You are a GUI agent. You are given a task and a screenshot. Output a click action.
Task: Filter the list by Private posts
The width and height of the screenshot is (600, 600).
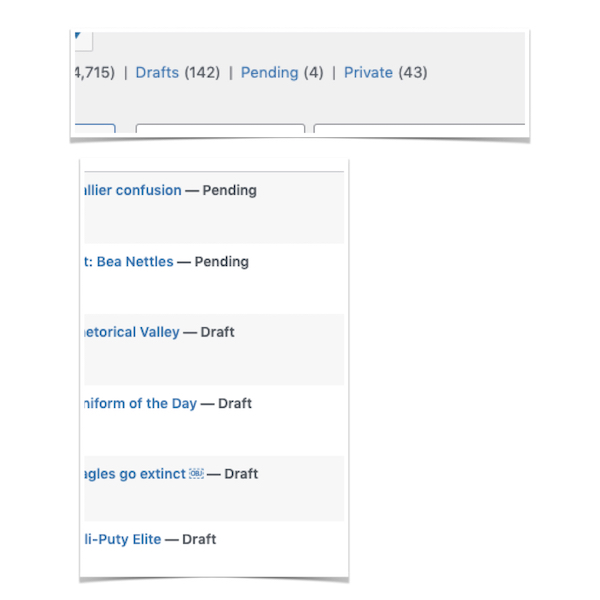368,72
